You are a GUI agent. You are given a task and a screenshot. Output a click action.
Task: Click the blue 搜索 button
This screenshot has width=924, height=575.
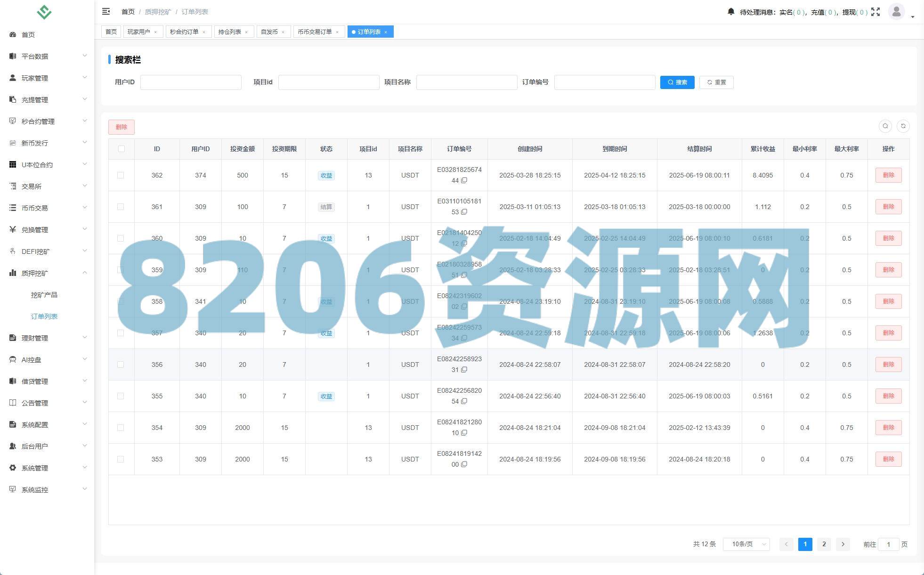677,82
